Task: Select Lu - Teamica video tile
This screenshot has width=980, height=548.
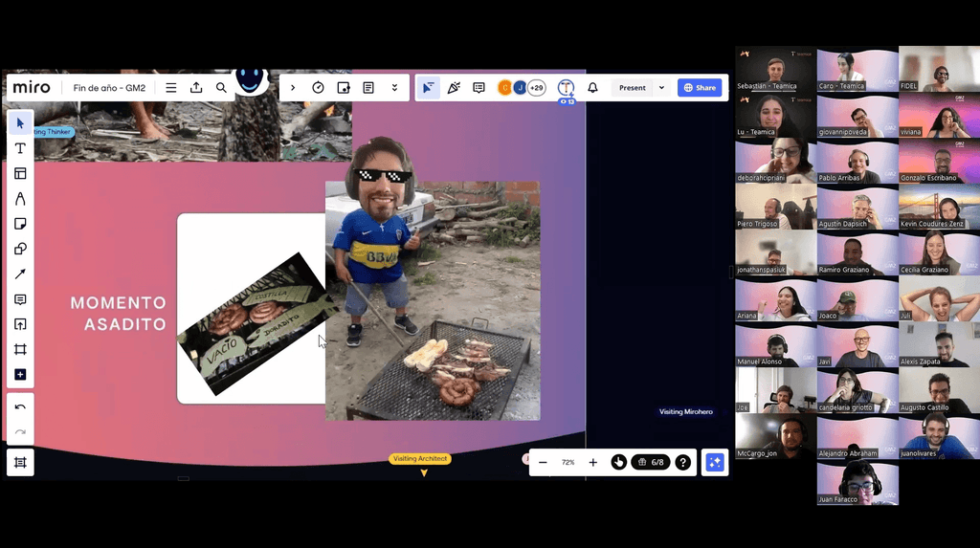Action: coord(775,115)
